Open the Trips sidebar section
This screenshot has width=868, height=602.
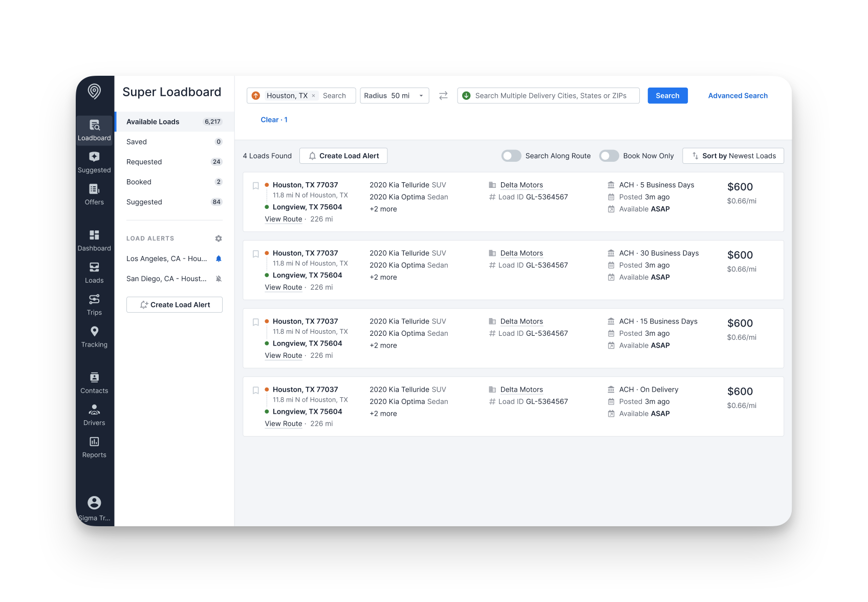tap(94, 305)
